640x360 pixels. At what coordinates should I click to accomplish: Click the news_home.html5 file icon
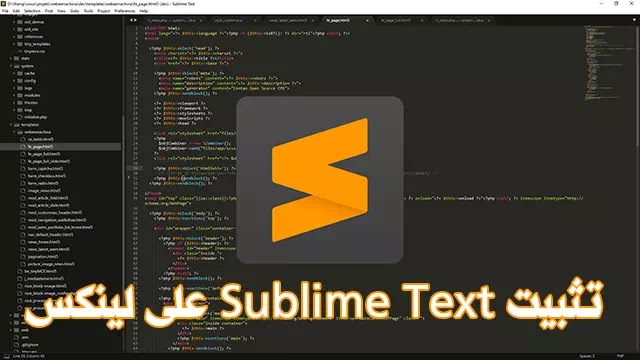23,242
